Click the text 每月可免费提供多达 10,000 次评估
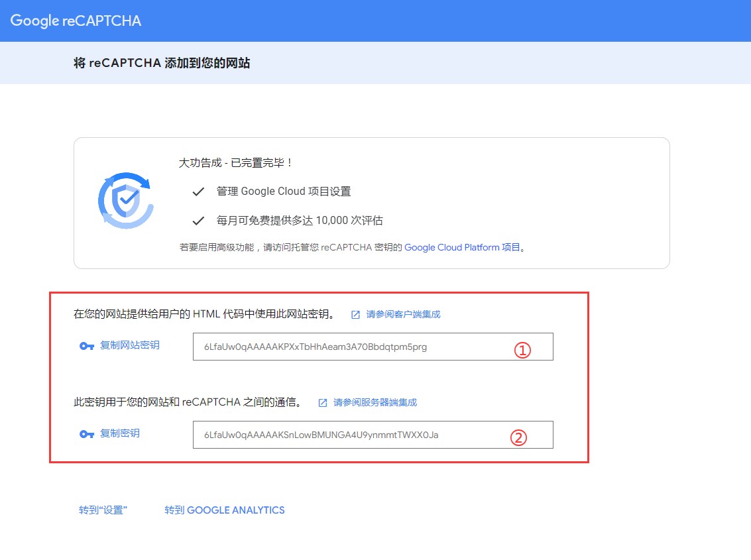Viewport: 751px width, 560px height. tap(300, 221)
